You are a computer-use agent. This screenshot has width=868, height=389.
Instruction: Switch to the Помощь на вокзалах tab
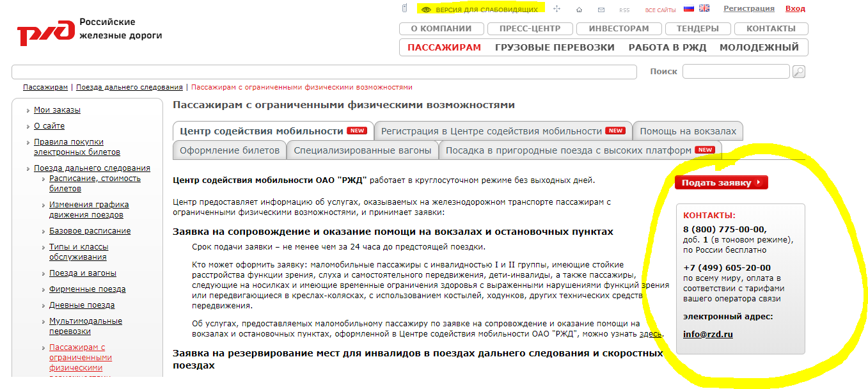tap(688, 131)
